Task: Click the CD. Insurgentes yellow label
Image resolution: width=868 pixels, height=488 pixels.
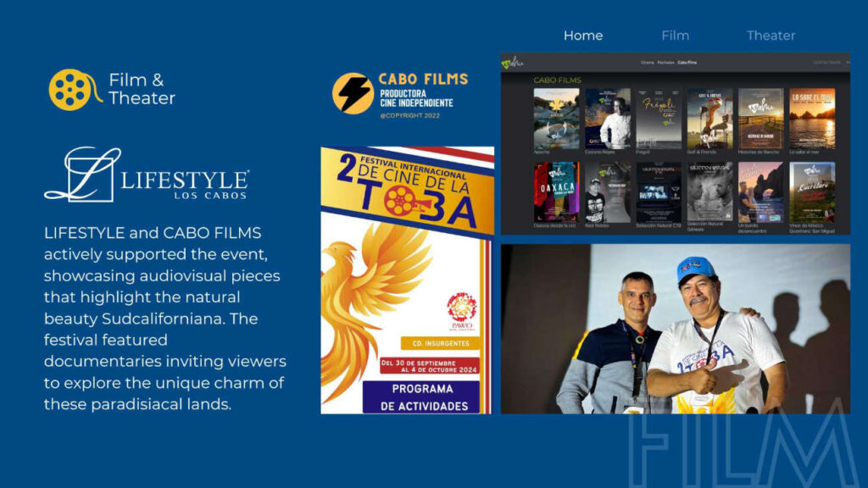Action: pos(441,344)
